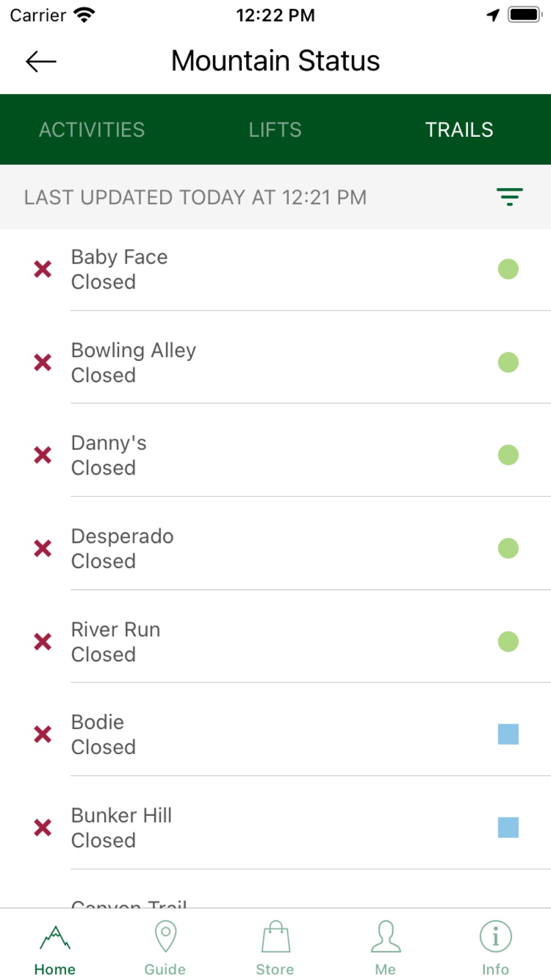Image resolution: width=551 pixels, height=980 pixels.
Task: Switch to the Lifts tab
Action: pyautogui.click(x=275, y=130)
